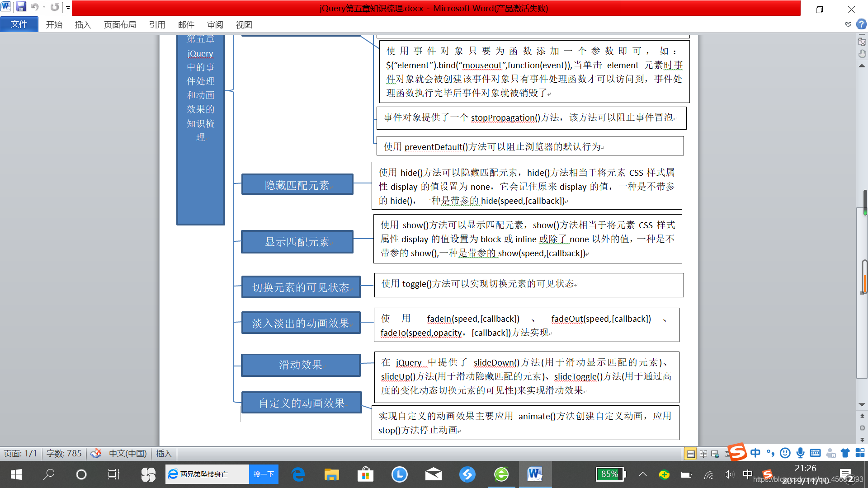Click the Word application icon in title bar
Viewport: 868px width, 488px height.
click(x=6, y=7)
